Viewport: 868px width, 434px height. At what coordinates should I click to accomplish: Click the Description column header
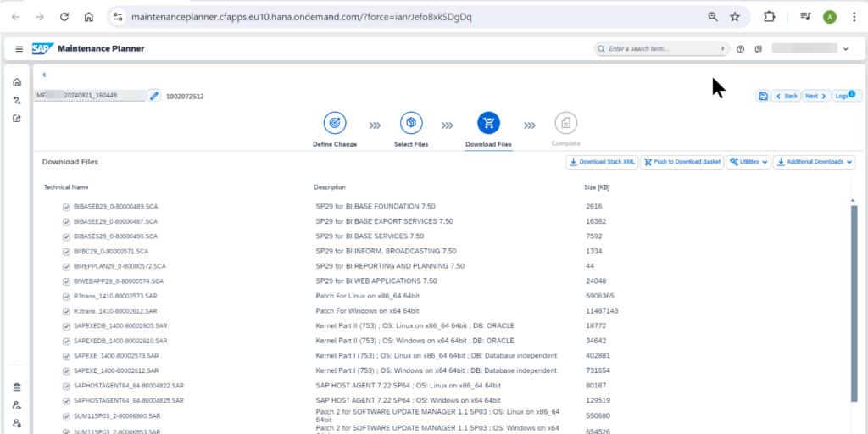330,187
